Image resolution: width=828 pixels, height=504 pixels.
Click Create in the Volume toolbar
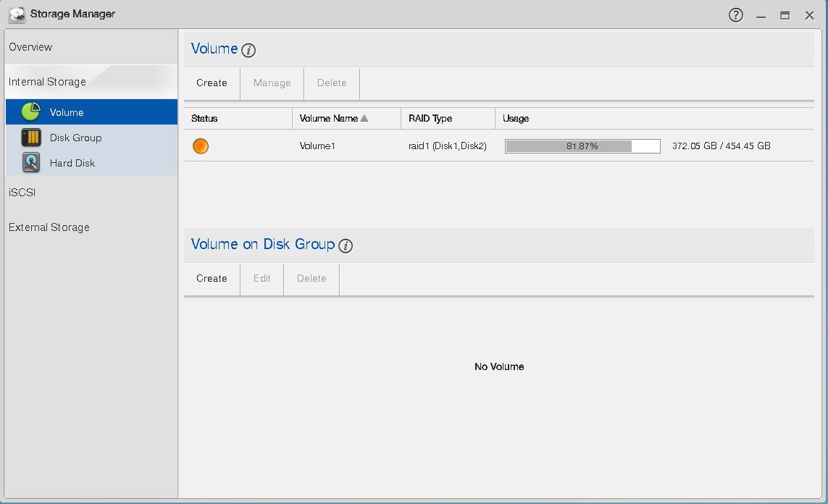coord(212,83)
